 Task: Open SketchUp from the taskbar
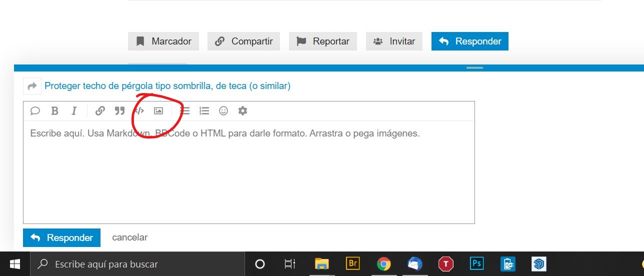tap(539, 264)
